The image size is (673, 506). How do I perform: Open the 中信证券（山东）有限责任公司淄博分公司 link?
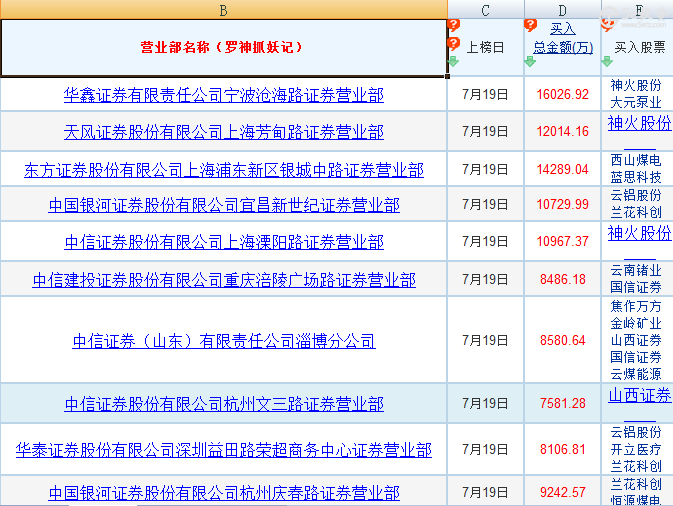pyautogui.click(x=224, y=341)
